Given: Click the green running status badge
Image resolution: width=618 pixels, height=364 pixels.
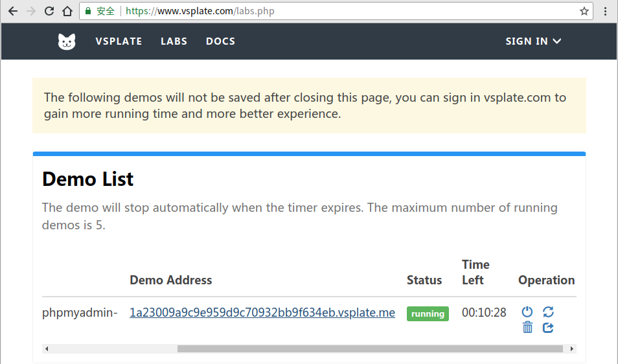Looking at the screenshot, I should (x=428, y=313).
